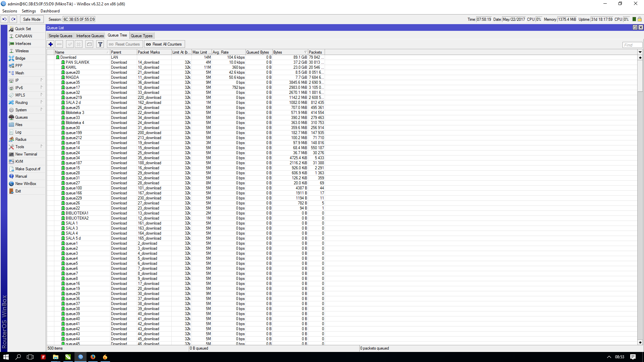Click the redo arrow icon

tap(13, 19)
